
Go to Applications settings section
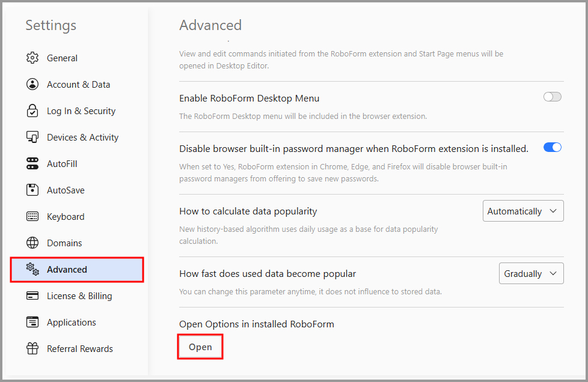pos(71,323)
